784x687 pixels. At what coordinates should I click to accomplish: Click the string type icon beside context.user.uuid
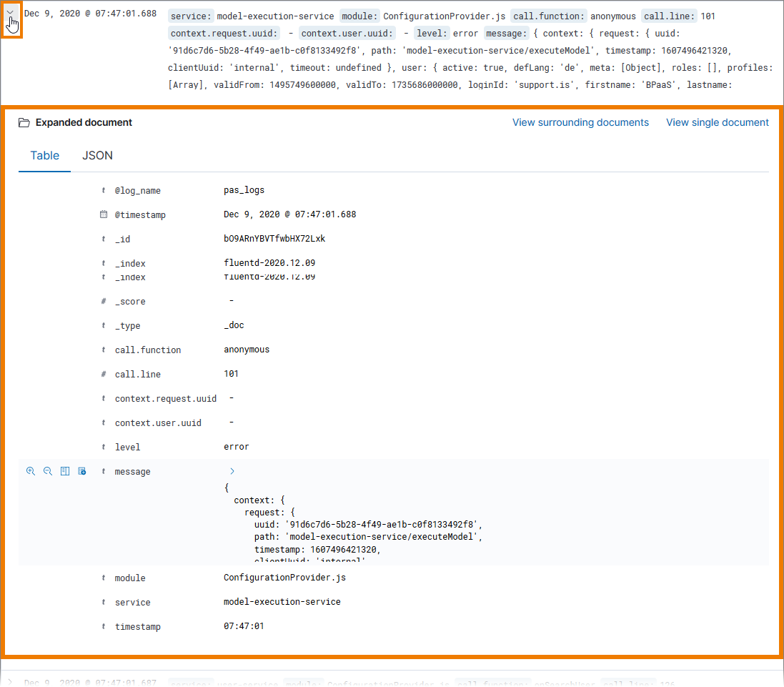click(x=103, y=422)
